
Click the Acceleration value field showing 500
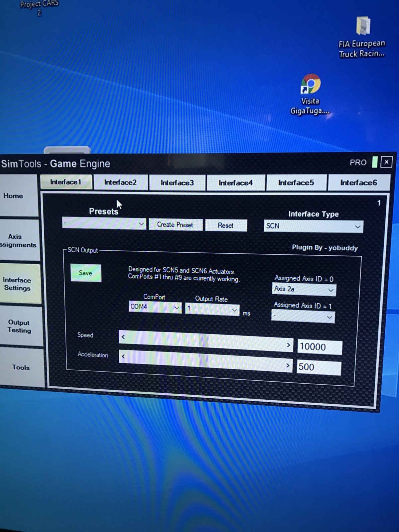coord(319,367)
